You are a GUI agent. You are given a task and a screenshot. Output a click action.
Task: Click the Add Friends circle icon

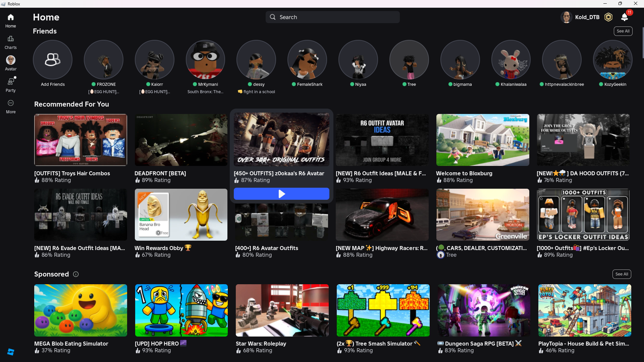point(53,60)
